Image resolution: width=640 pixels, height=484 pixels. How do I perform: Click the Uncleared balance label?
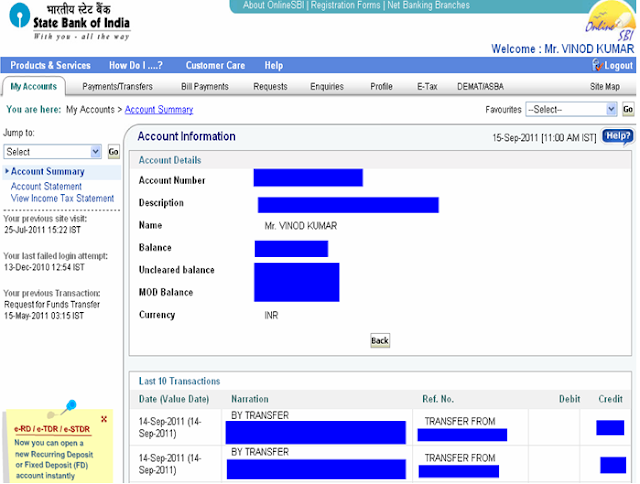(x=176, y=270)
